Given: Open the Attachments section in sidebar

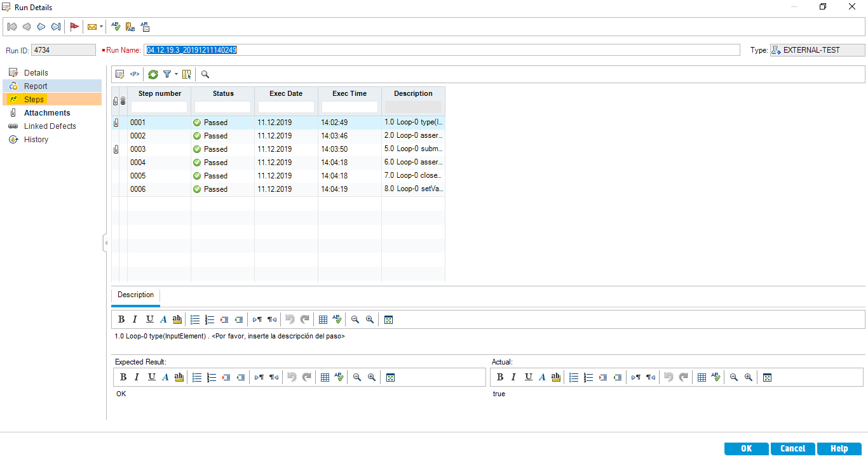Looking at the screenshot, I should click(47, 113).
